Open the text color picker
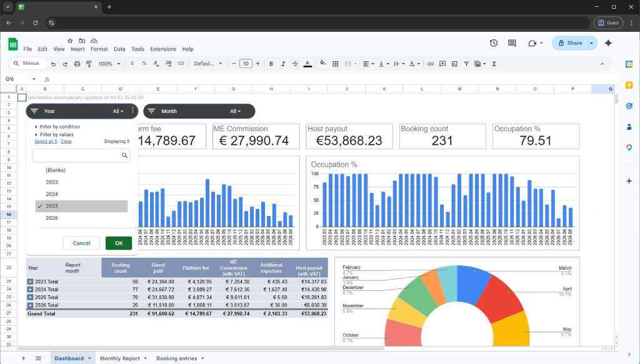This screenshot has height=364, width=640. [x=307, y=64]
